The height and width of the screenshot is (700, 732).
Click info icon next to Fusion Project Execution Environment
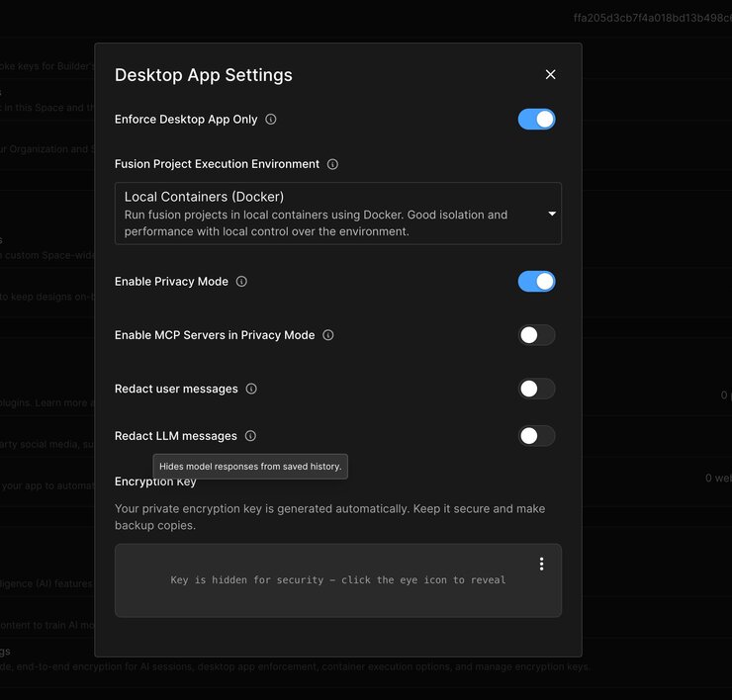[x=332, y=164]
